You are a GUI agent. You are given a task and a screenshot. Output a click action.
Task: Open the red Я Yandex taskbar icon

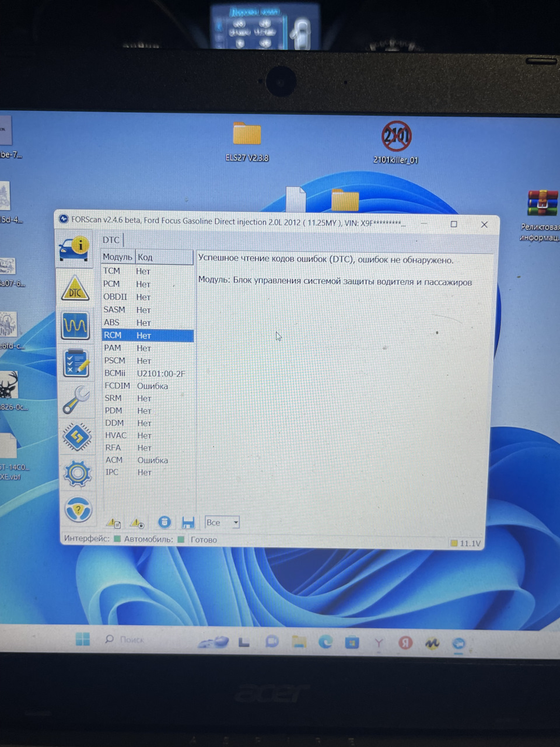coord(405,643)
